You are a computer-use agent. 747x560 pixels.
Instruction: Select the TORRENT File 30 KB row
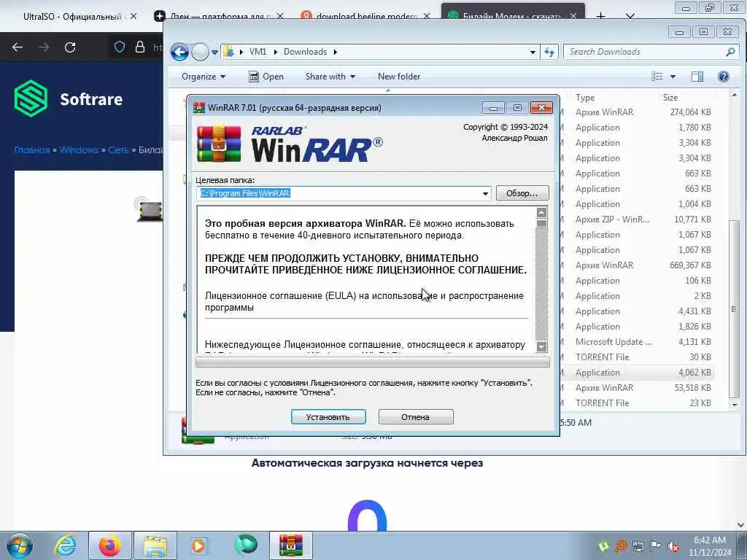pos(638,357)
